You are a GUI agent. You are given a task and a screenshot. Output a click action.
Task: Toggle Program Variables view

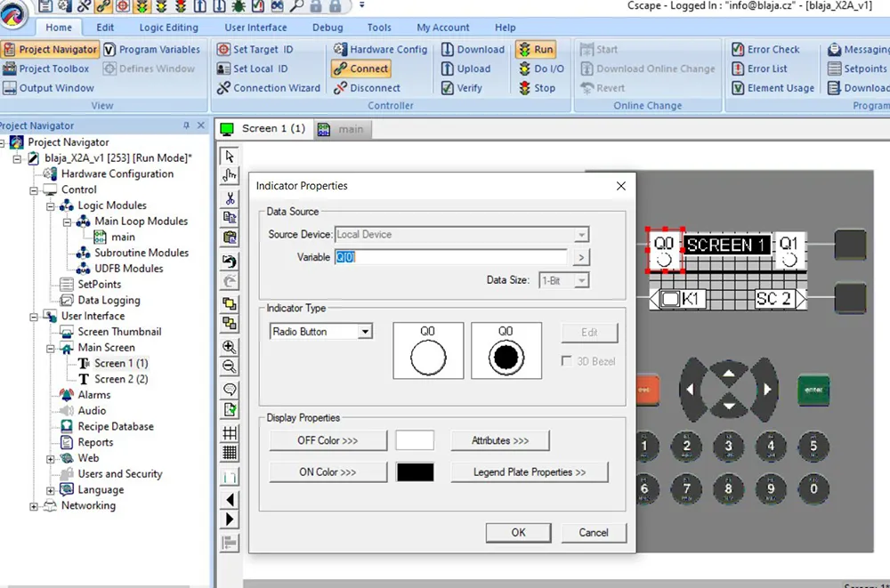coord(151,50)
